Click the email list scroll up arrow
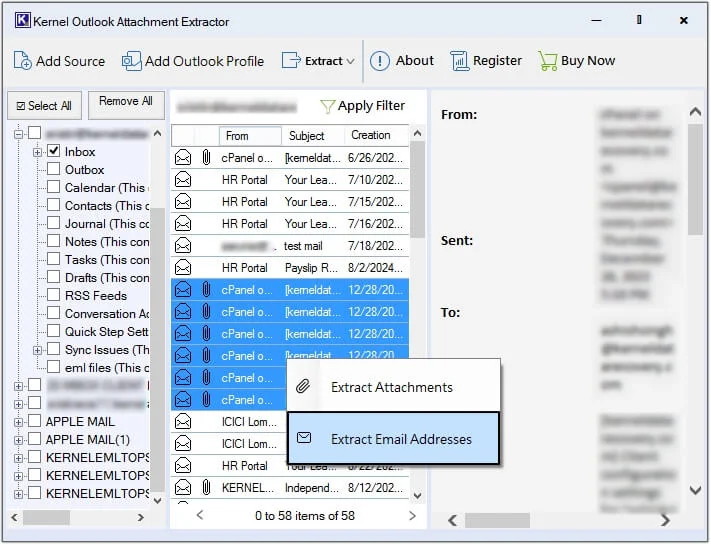 point(418,134)
